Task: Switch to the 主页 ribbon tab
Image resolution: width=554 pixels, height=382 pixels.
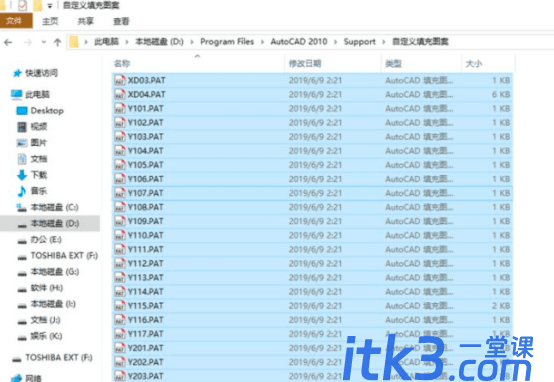Action: (x=50, y=21)
